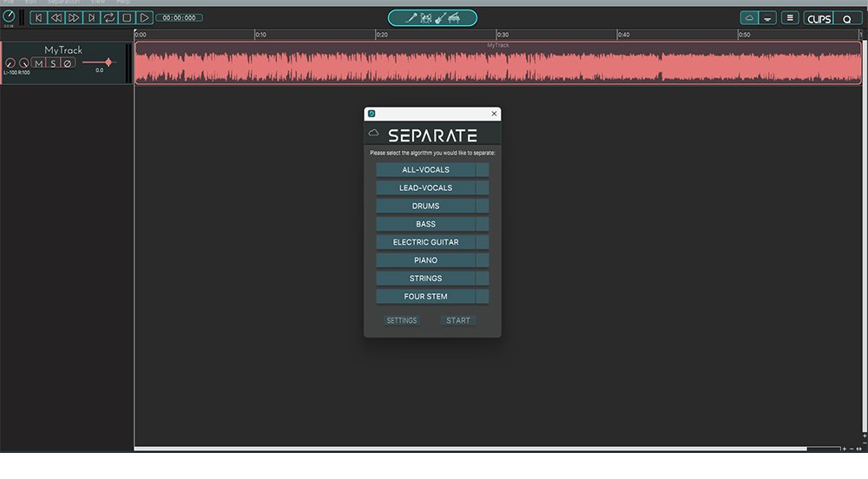Choose the LEAD-VOCALS algorithm
Screen dimensions: 868x479
[425, 188]
